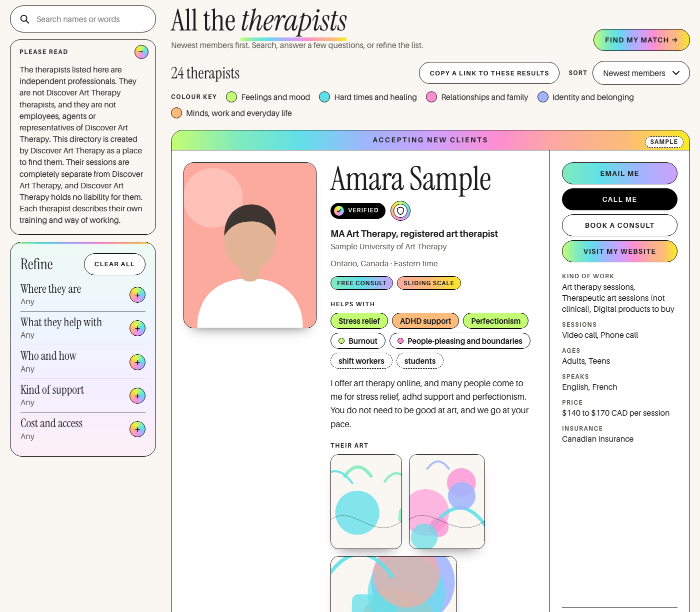The image size is (700, 612).
Task: Expand the Kind of support filter
Action: (x=137, y=396)
